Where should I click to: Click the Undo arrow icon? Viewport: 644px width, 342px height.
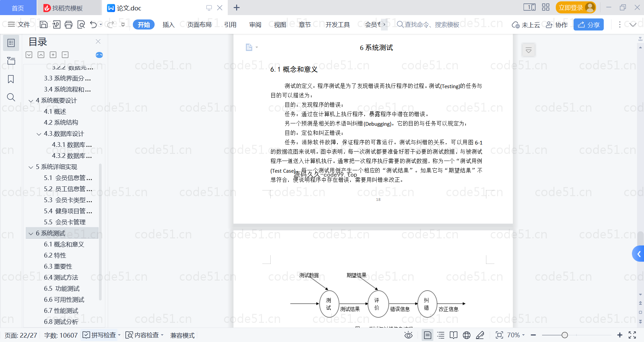94,24
